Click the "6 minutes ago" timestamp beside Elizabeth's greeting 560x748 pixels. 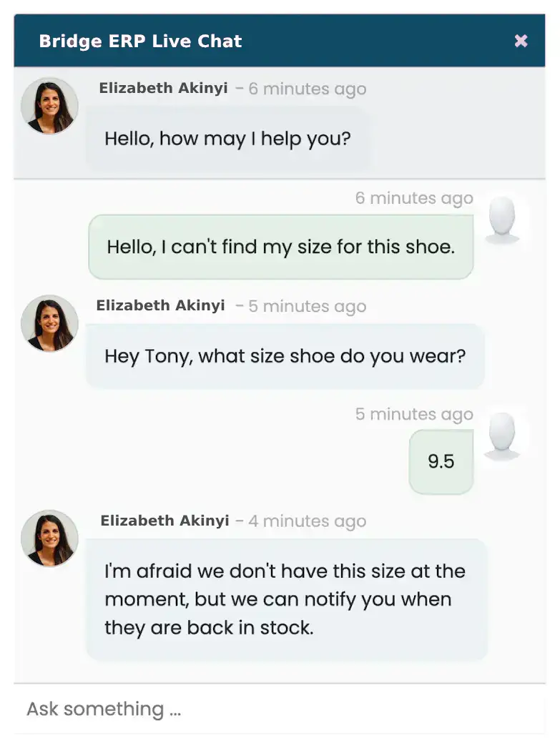click(x=307, y=89)
